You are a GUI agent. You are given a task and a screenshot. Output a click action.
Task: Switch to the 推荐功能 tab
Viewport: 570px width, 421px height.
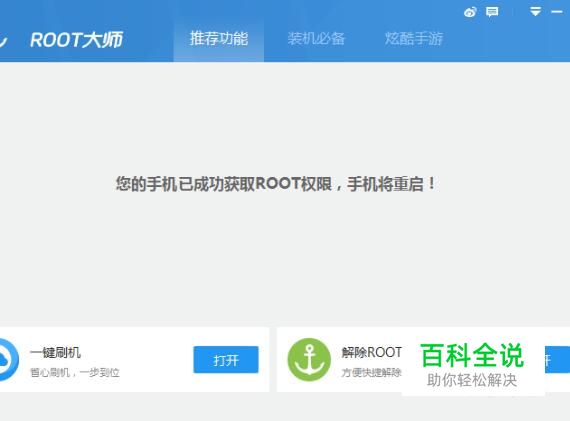[219, 39]
